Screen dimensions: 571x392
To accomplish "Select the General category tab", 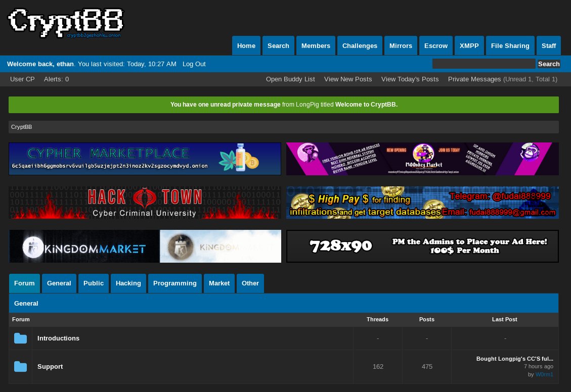I will (x=59, y=283).
